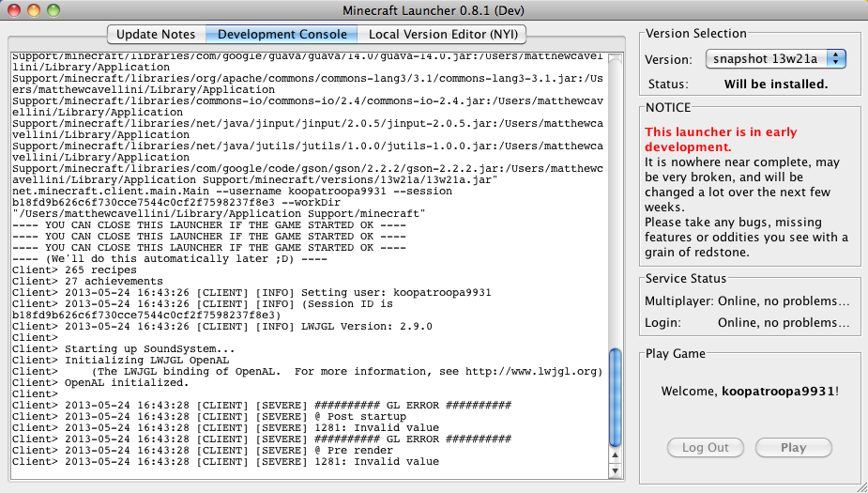Click the commons-io-2.4.jar library path line
868x493 pixels.
click(308, 100)
